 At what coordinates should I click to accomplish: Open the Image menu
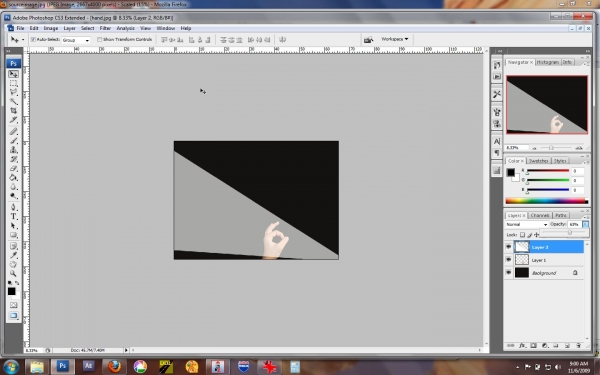pos(51,28)
